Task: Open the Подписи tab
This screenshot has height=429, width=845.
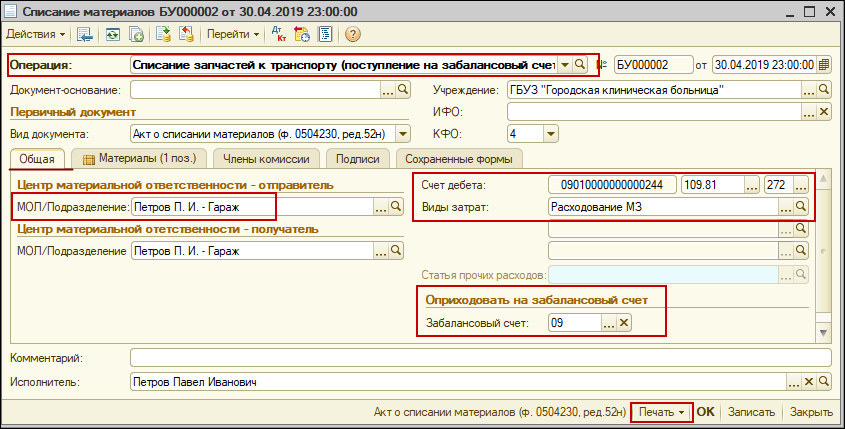Action: click(357, 159)
